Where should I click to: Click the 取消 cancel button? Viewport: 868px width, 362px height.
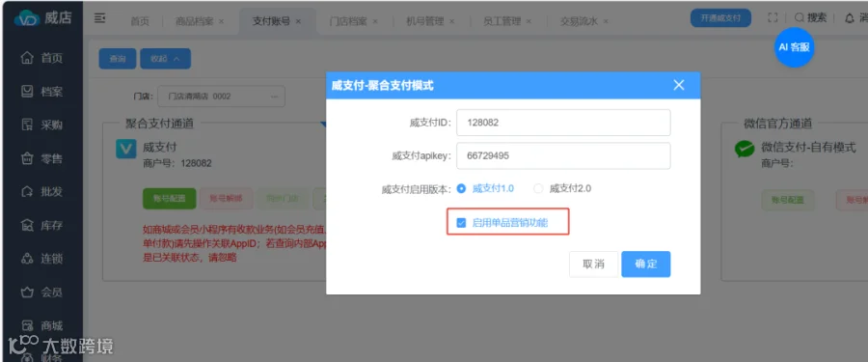point(593,264)
